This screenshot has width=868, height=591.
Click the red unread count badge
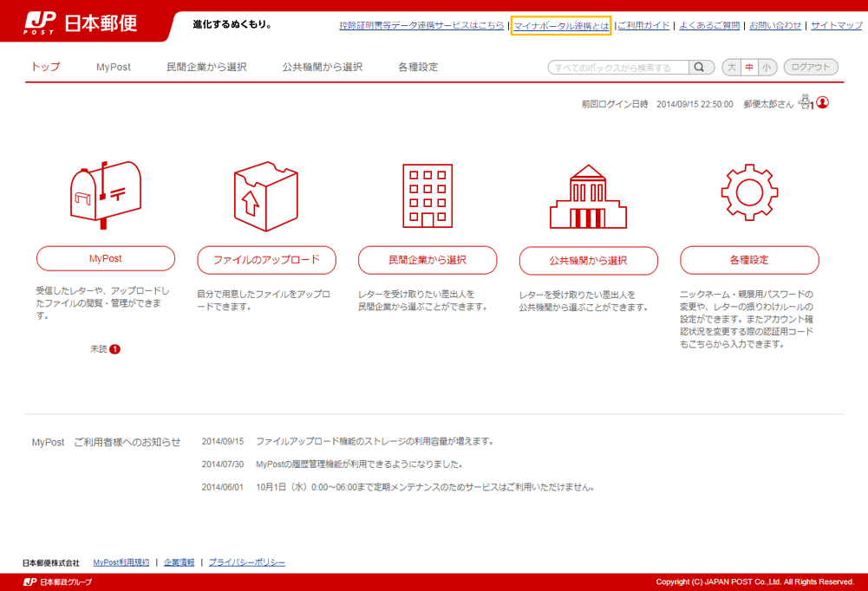click(x=114, y=349)
